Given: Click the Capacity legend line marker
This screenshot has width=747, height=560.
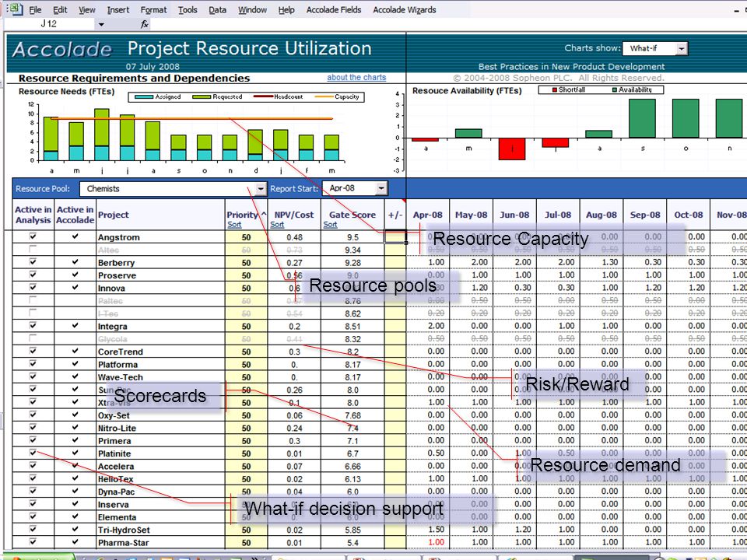Looking at the screenshot, I should point(324,96).
